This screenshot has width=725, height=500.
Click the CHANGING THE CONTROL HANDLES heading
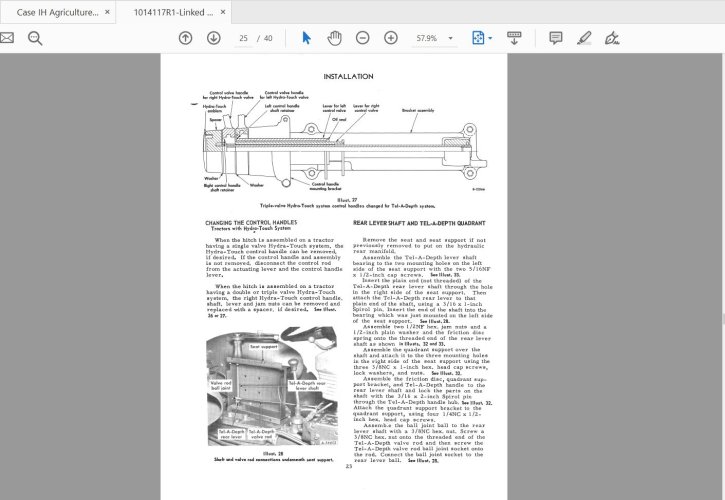(x=251, y=222)
